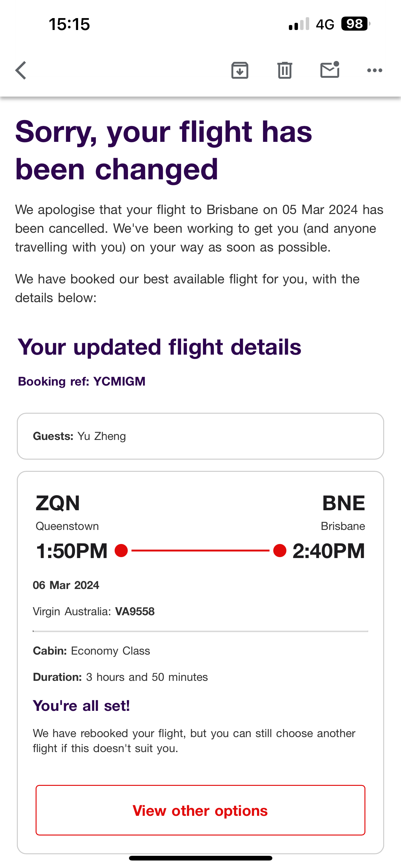Open the three-dot more options menu
401x868 pixels.
[374, 70]
